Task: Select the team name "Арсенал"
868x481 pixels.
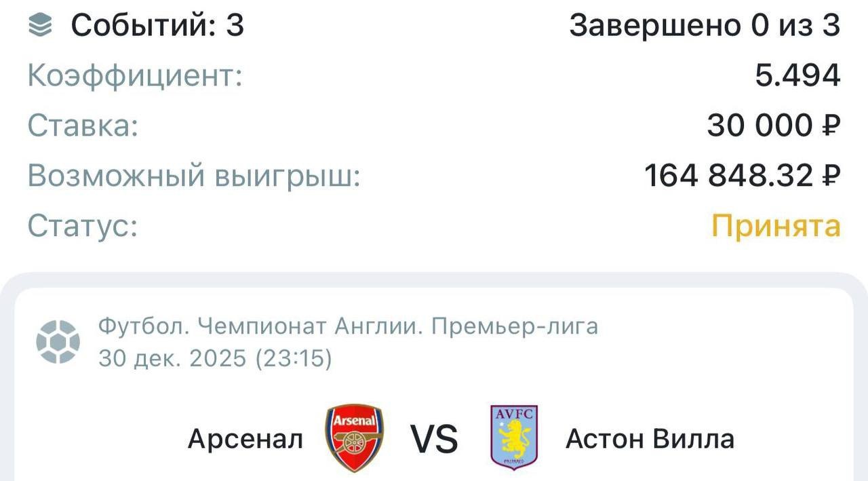Action: pyautogui.click(x=245, y=440)
